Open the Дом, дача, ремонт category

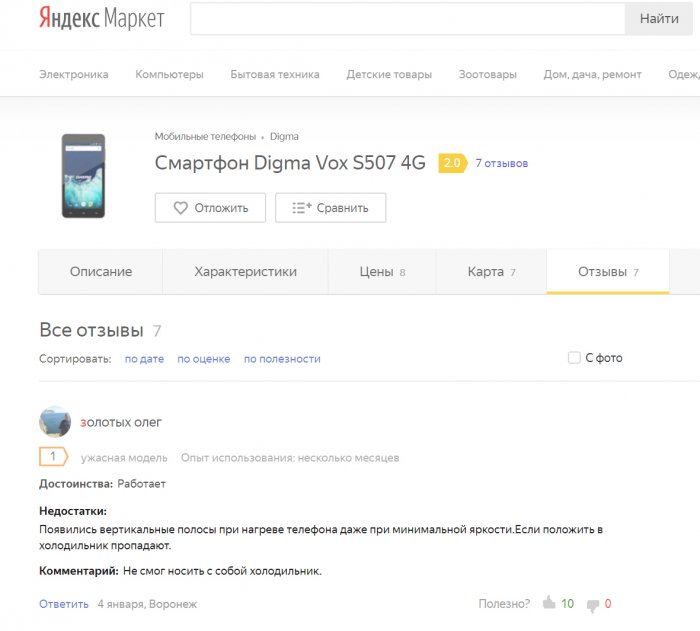(592, 75)
